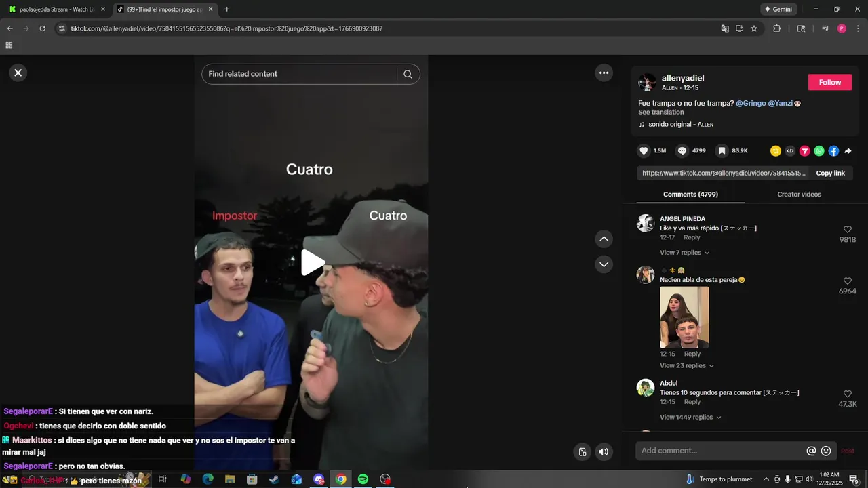Screen dimensions: 868x488
Task: Click the search magnifier in related content
Action: coord(408,74)
